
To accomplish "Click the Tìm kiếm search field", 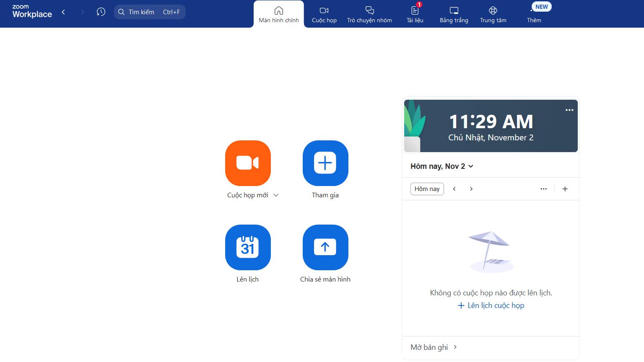I will pyautogui.click(x=150, y=12).
